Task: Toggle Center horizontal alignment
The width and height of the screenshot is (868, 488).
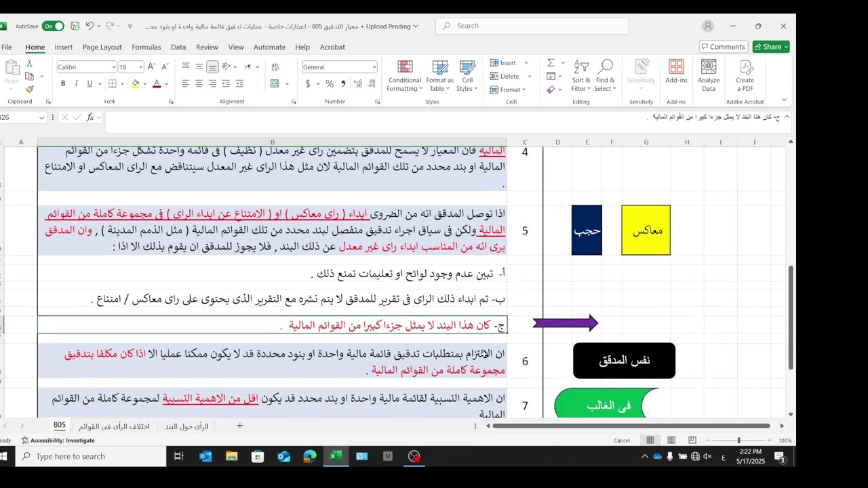Action: click(x=199, y=83)
